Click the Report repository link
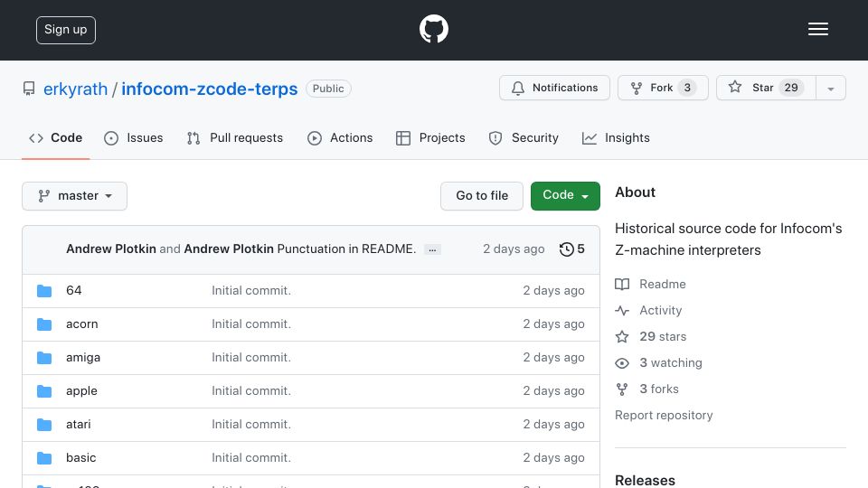Viewport: 868px width, 488px height. [x=664, y=416]
